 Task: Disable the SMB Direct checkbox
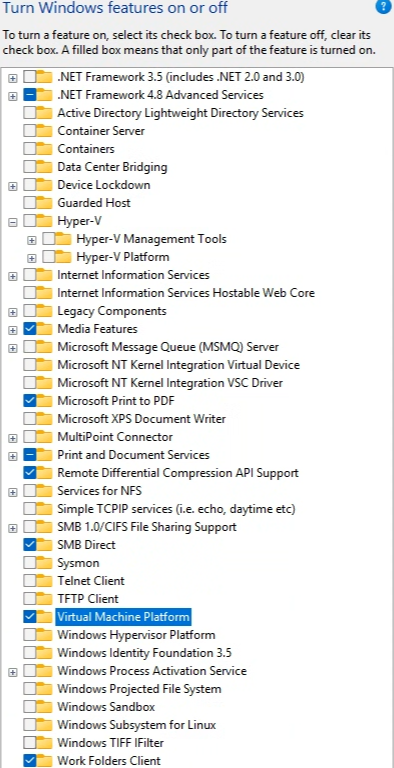click(x=29, y=545)
